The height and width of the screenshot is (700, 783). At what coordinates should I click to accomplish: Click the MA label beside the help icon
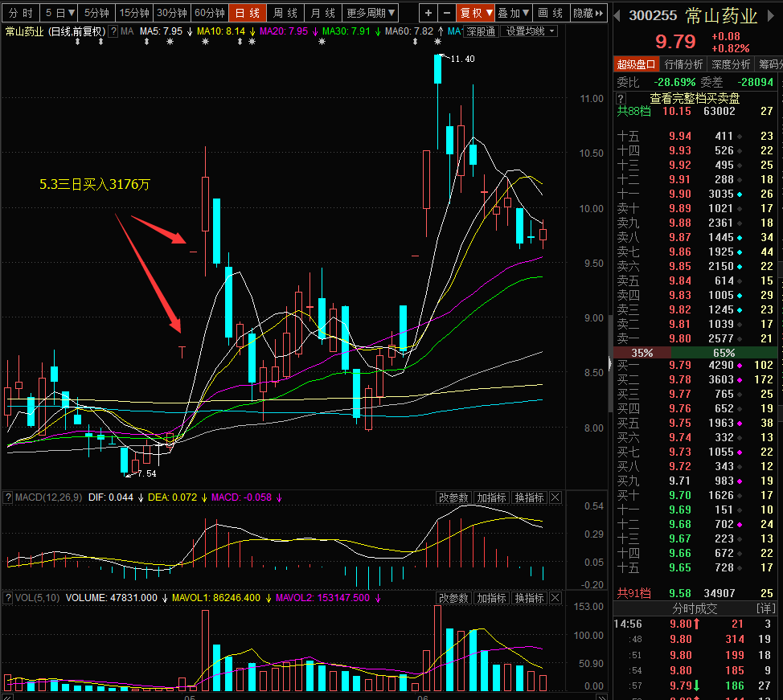click(x=127, y=31)
